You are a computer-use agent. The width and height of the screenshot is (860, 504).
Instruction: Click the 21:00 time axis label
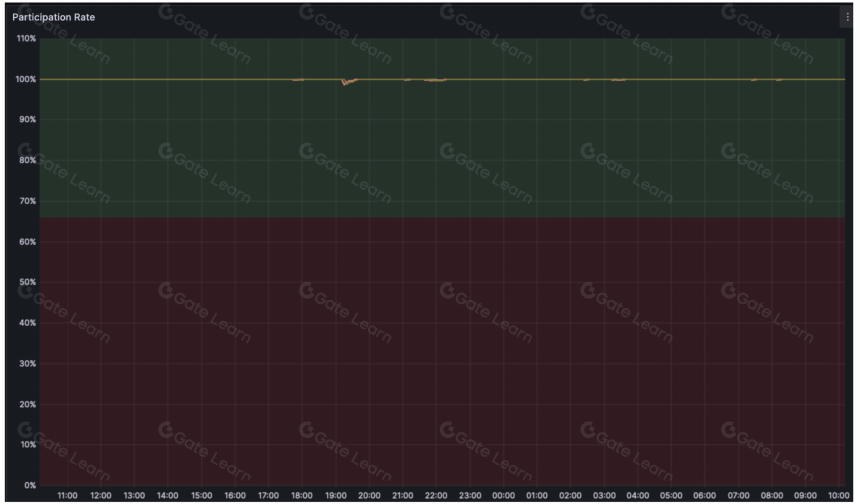(403, 495)
